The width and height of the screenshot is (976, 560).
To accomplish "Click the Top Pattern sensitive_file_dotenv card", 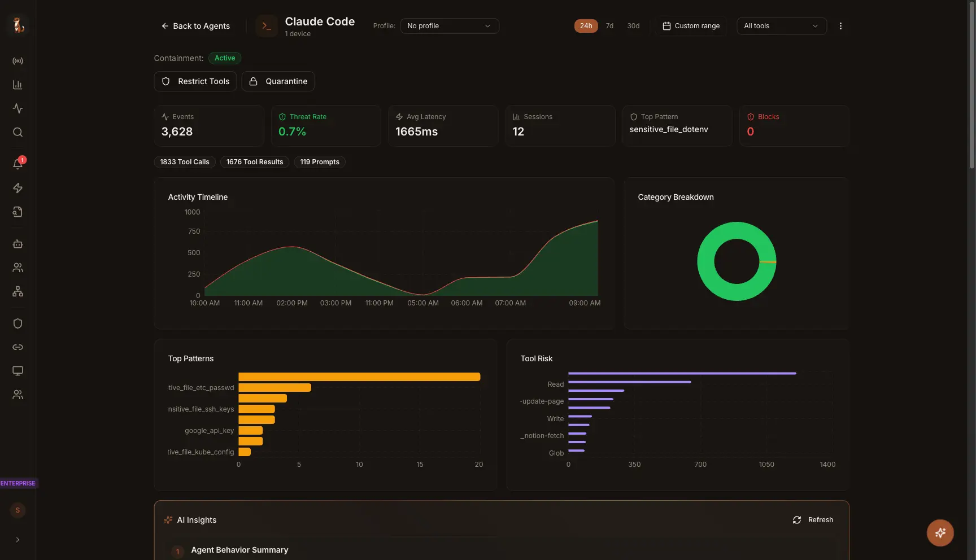I will tap(677, 126).
